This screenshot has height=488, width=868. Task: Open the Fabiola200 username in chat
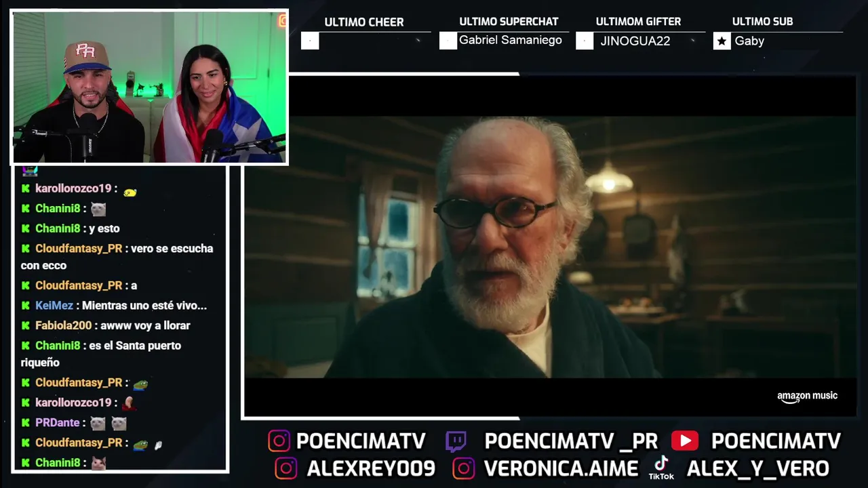(63, 326)
